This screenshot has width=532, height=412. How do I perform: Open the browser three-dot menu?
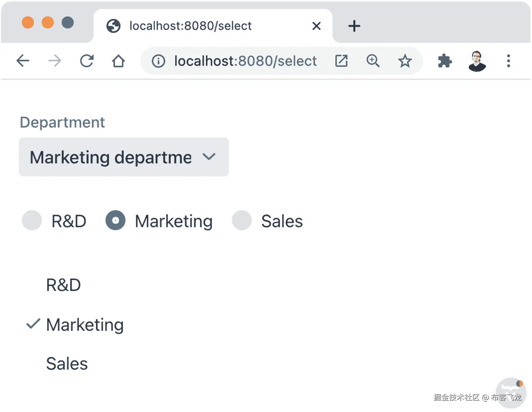(508, 61)
